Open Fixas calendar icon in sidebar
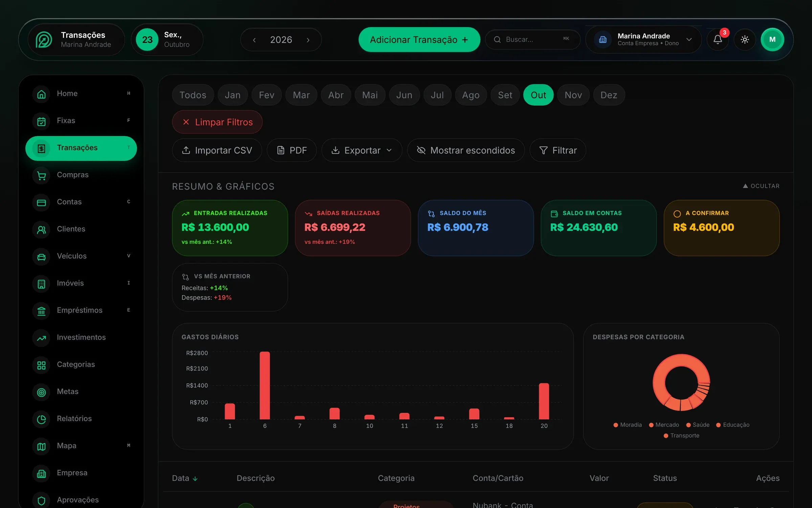 click(41, 121)
